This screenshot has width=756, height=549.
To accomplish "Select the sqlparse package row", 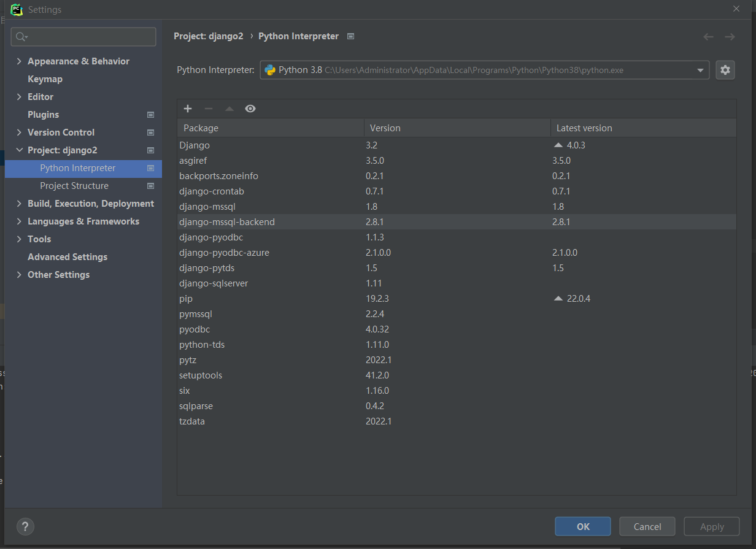I will [x=457, y=406].
